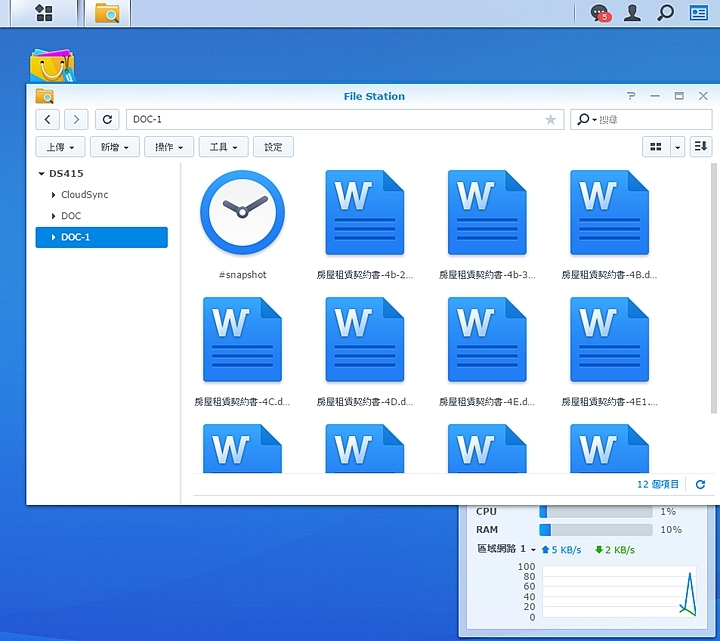Open the 上傳 upload dropdown
The height and width of the screenshot is (641, 720).
point(60,147)
